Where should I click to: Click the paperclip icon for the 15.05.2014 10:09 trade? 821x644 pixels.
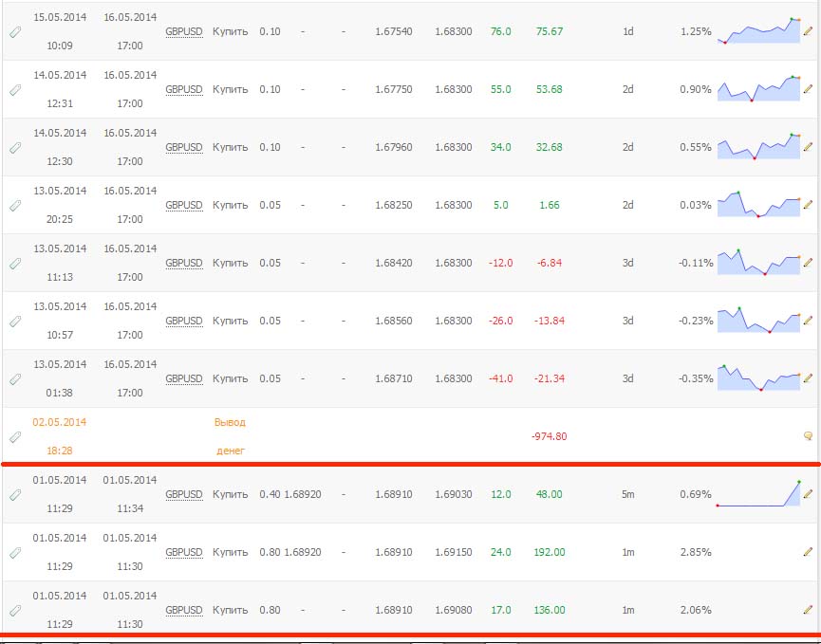(15, 32)
